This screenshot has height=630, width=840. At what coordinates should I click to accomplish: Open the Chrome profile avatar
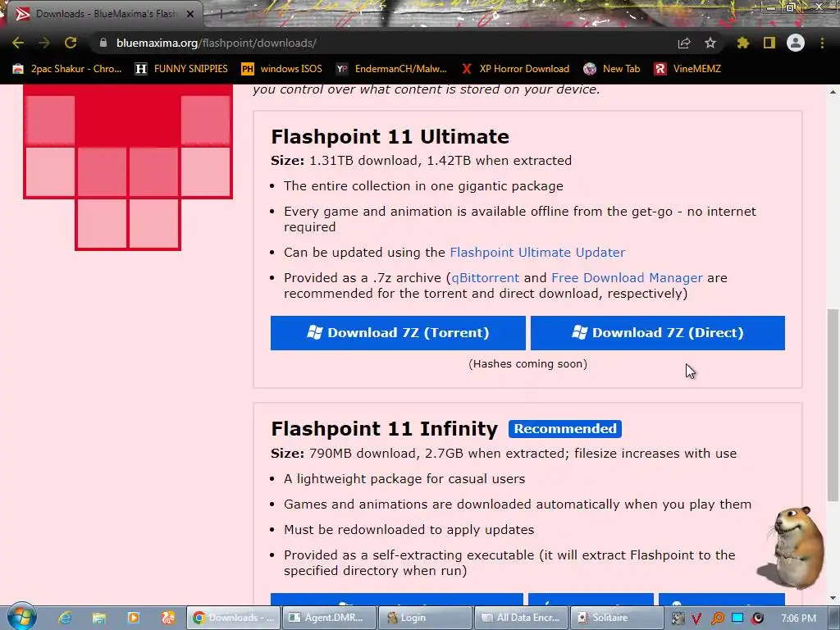(x=796, y=43)
